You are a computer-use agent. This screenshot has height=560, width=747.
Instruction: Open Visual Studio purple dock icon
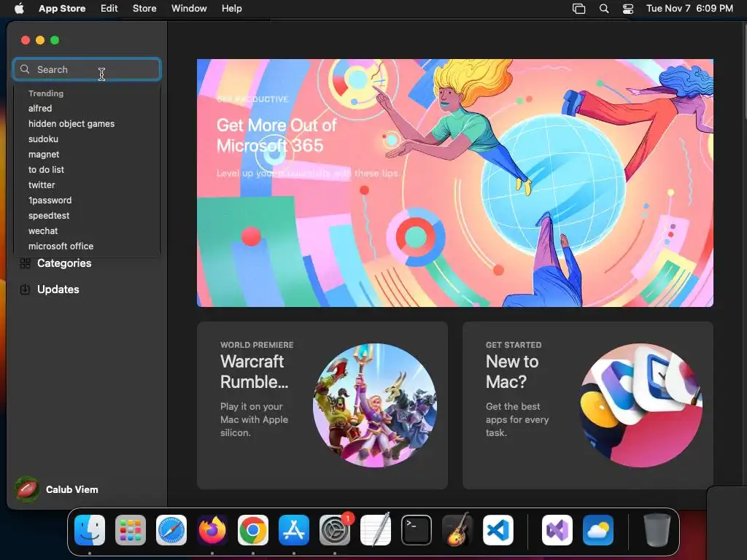(557, 530)
